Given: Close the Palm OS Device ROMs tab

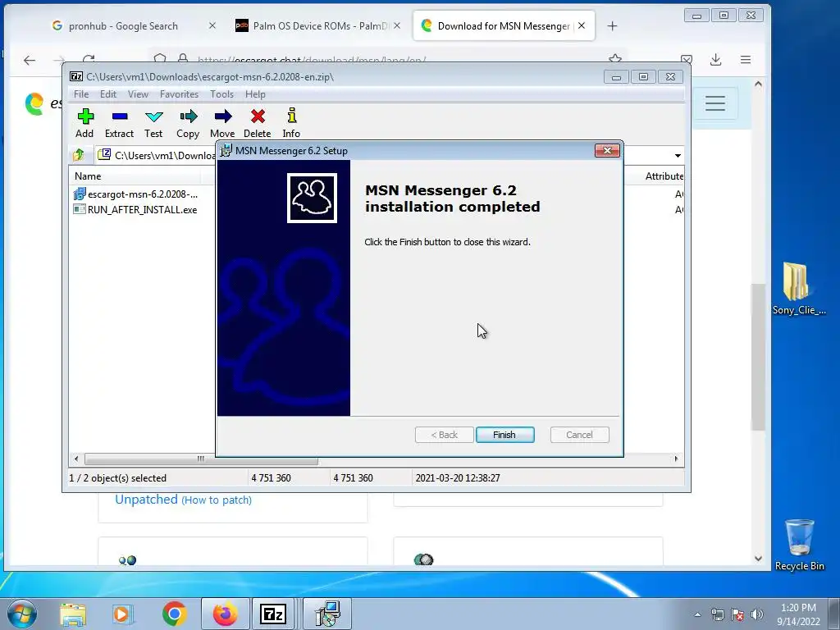Looking at the screenshot, I should [397, 25].
